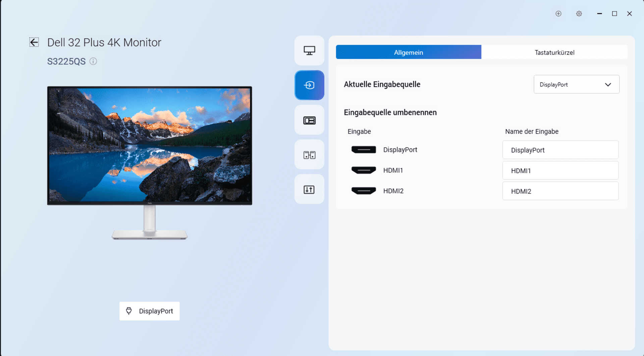Open the picture-in-picture layout sidebar icon
Viewport: 644px width, 356px height.
(x=309, y=120)
